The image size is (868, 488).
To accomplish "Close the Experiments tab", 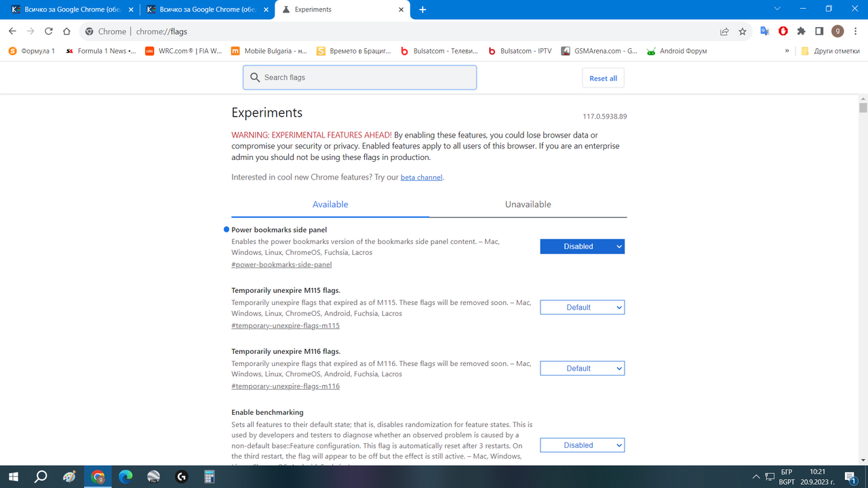I will point(401,10).
